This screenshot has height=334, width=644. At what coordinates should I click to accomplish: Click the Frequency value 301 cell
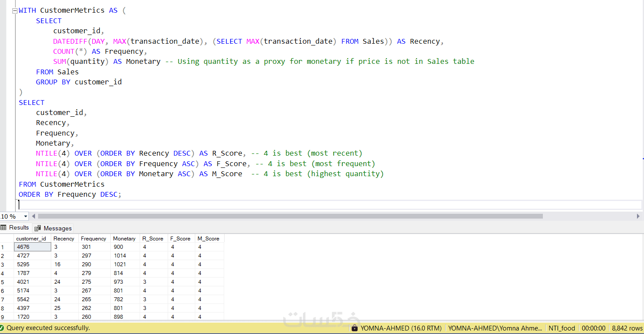pos(94,247)
